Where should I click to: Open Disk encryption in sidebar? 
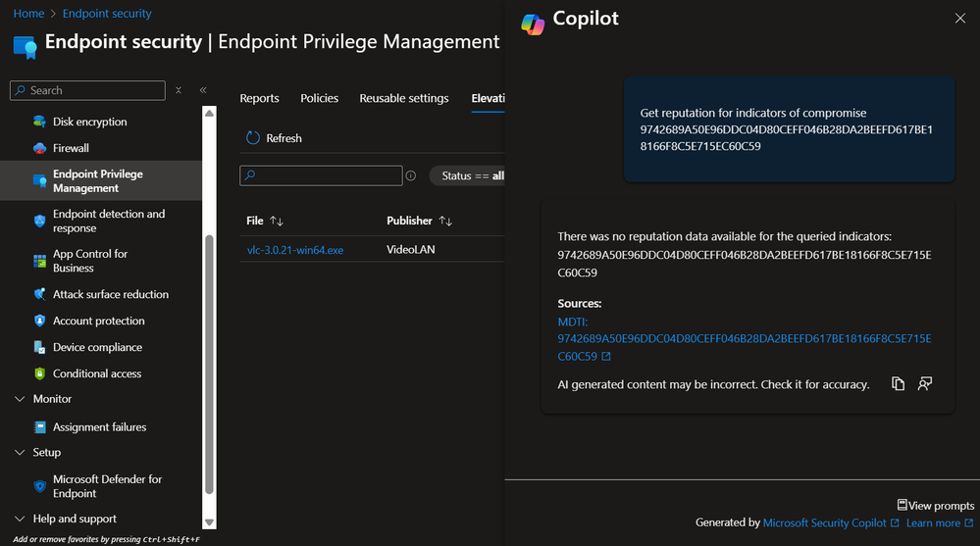[89, 122]
